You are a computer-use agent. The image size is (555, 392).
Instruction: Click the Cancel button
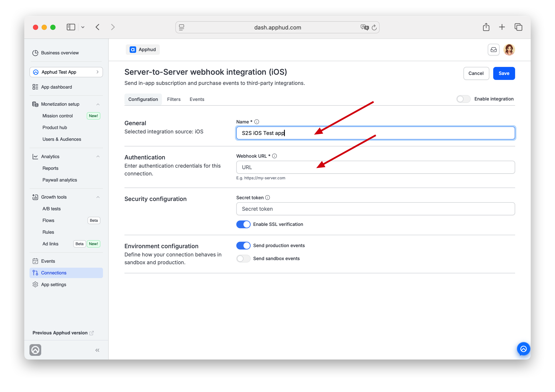tap(476, 73)
